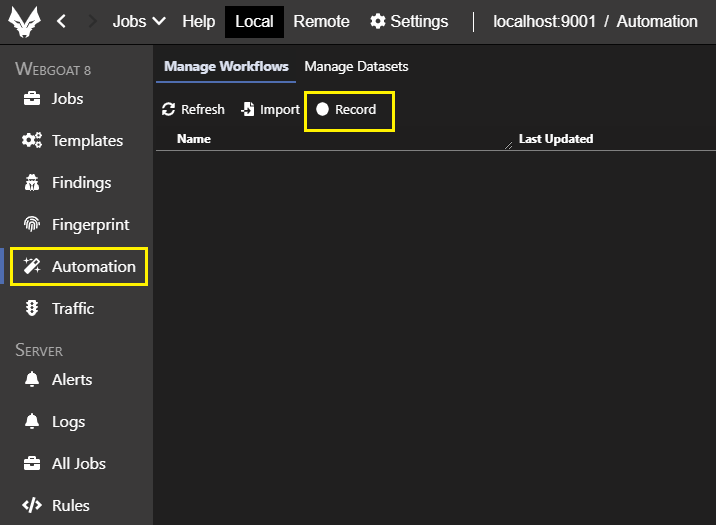Screen dimensions: 716x525
Task: Switch to Local mode
Action: (254, 21)
